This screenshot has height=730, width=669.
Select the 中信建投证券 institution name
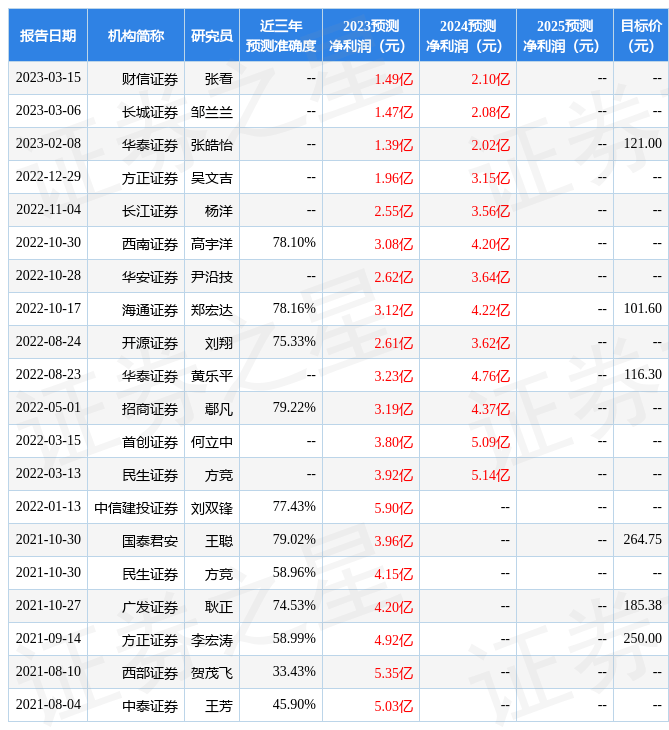tap(136, 507)
